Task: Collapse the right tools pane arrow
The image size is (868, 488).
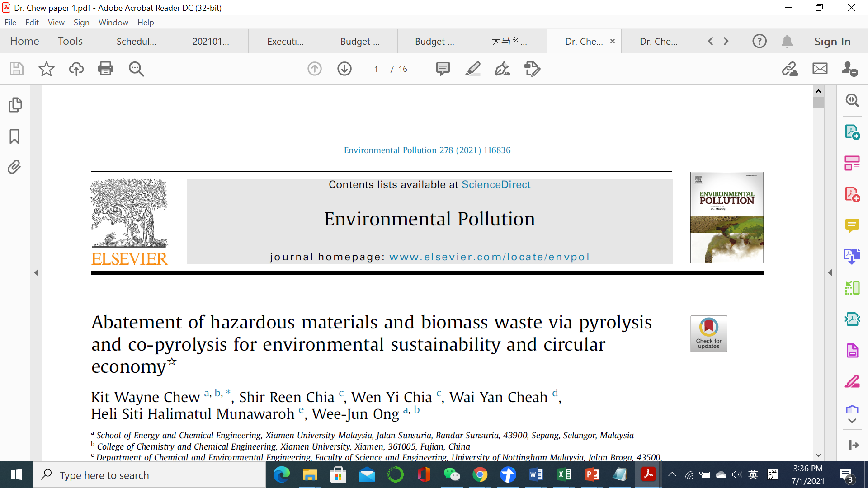Action: 830,272
